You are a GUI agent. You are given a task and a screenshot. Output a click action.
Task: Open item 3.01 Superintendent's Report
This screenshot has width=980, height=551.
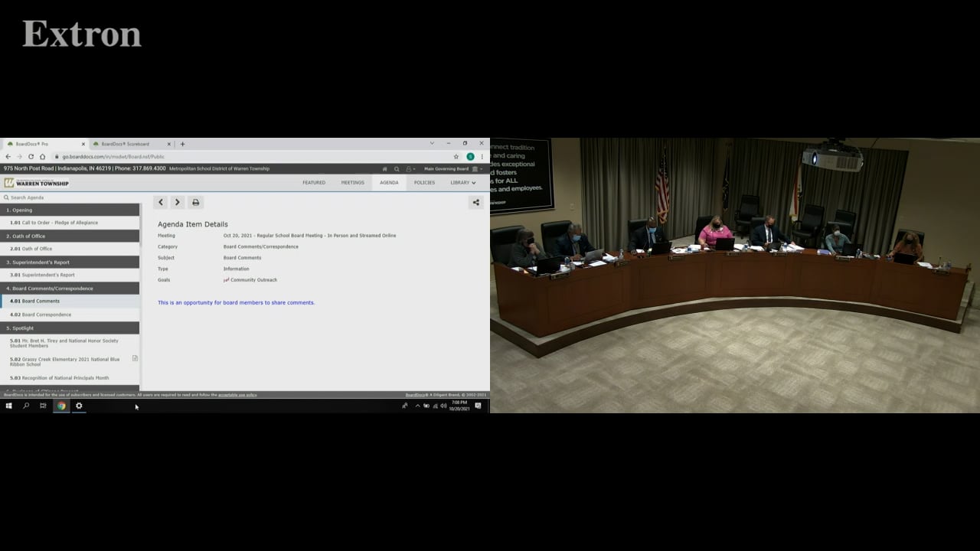(x=70, y=275)
